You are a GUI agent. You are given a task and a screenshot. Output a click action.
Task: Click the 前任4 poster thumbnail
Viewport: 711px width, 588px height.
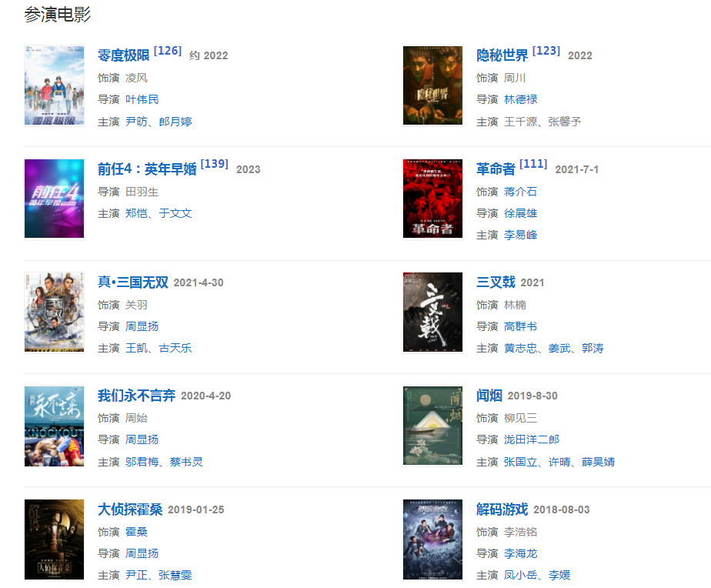(x=54, y=199)
